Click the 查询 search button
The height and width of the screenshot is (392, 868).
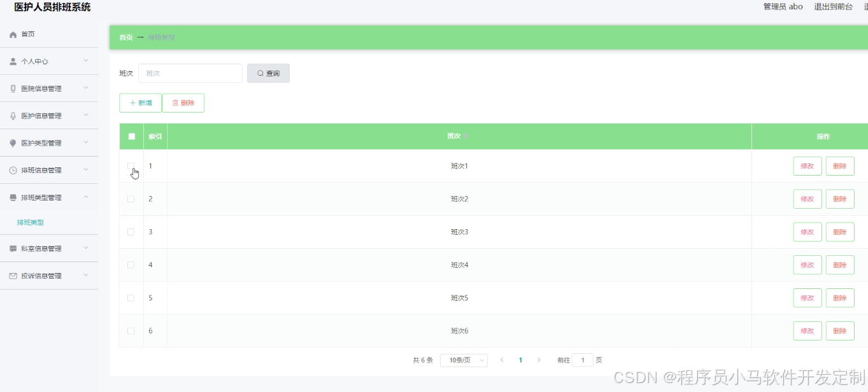coord(268,73)
